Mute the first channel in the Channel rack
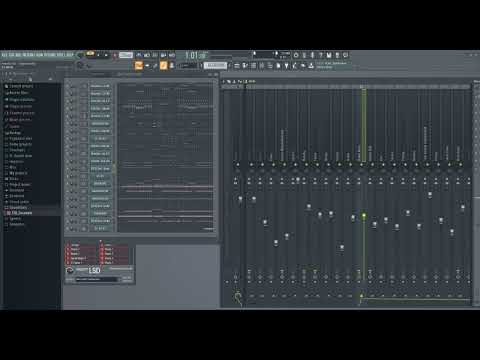 (x=68, y=86)
